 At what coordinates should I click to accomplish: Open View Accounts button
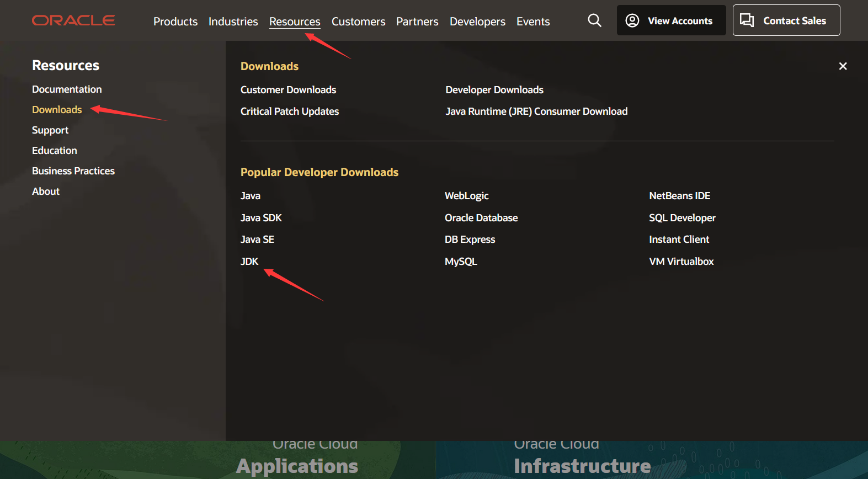tap(671, 20)
